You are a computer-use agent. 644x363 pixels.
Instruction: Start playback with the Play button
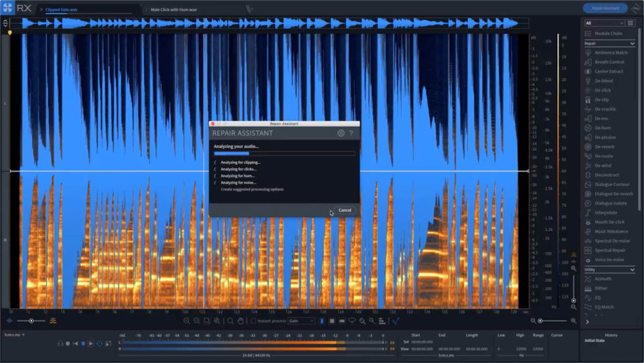pyautogui.click(x=91, y=343)
